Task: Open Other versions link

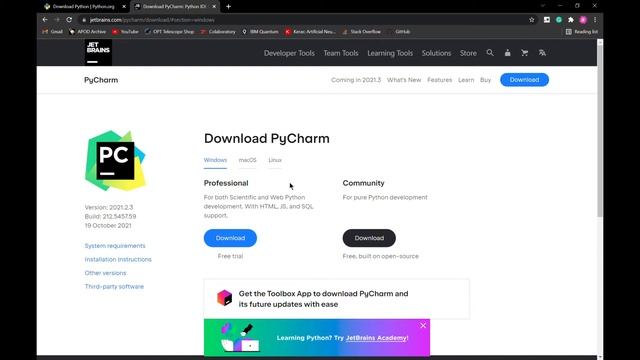Action: (105, 273)
